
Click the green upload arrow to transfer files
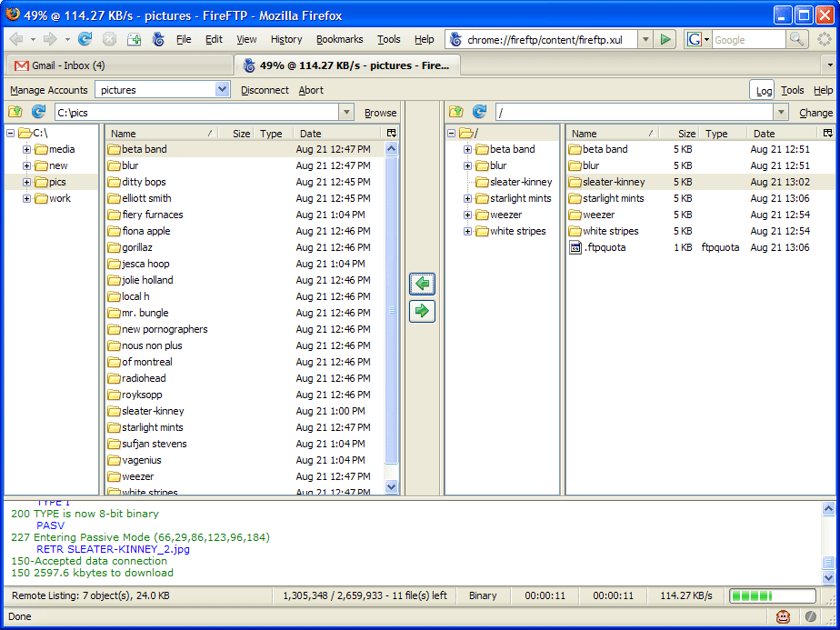(x=422, y=311)
